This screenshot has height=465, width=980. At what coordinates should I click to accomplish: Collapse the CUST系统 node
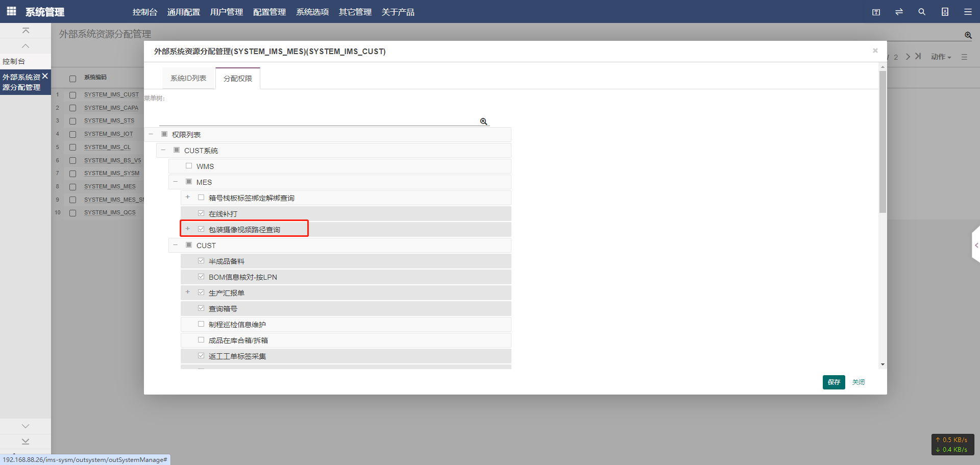pyautogui.click(x=163, y=150)
